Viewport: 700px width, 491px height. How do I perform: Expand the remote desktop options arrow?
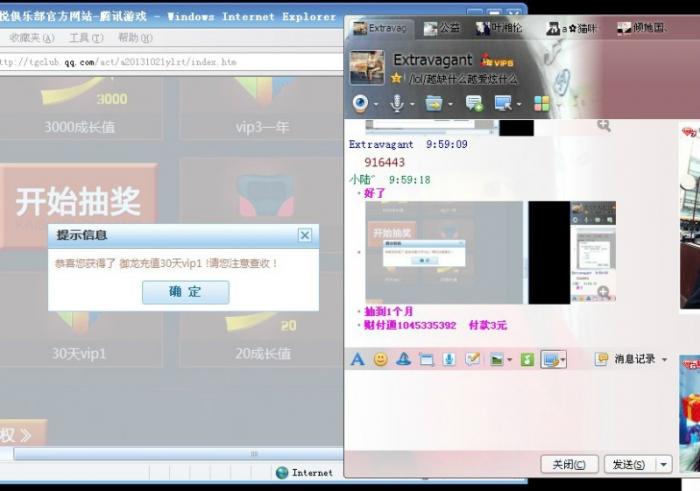click(x=519, y=104)
